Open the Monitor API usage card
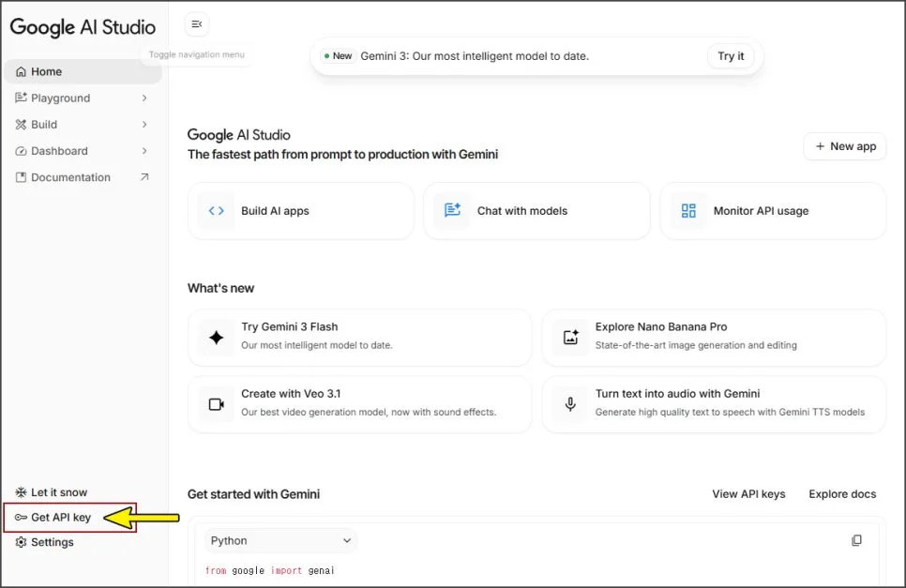Screen dimensions: 906x588 (773, 211)
